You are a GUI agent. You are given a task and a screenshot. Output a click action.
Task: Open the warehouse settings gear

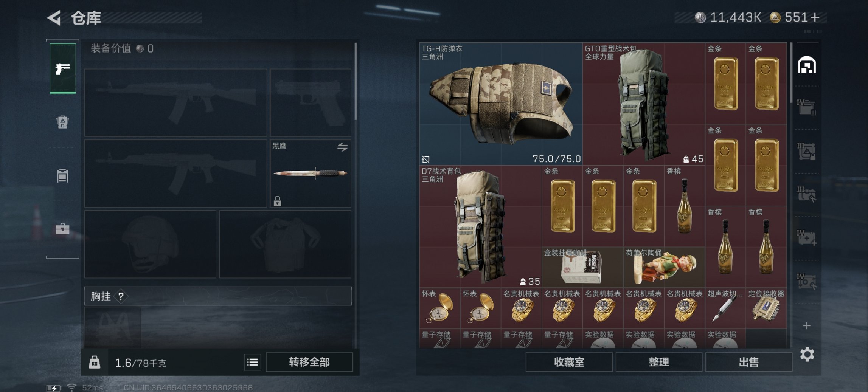(x=807, y=354)
